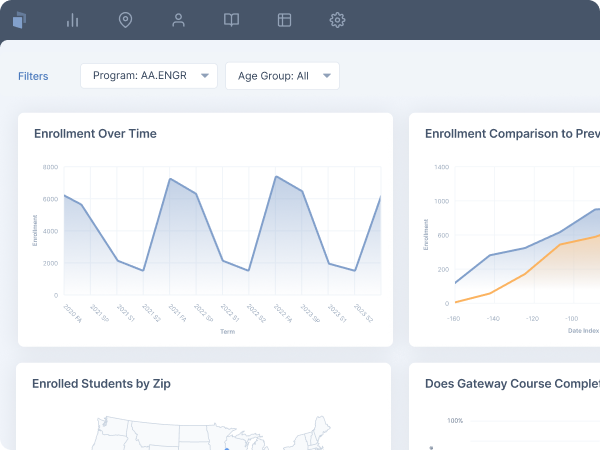This screenshot has height=450, width=600.
Task: Open the location pin map page
Action: [x=125, y=20]
